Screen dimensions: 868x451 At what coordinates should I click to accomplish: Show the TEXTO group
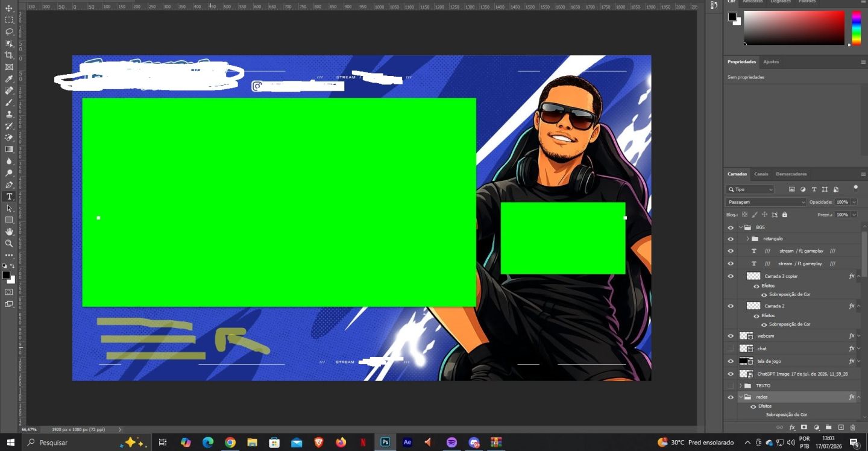click(731, 385)
